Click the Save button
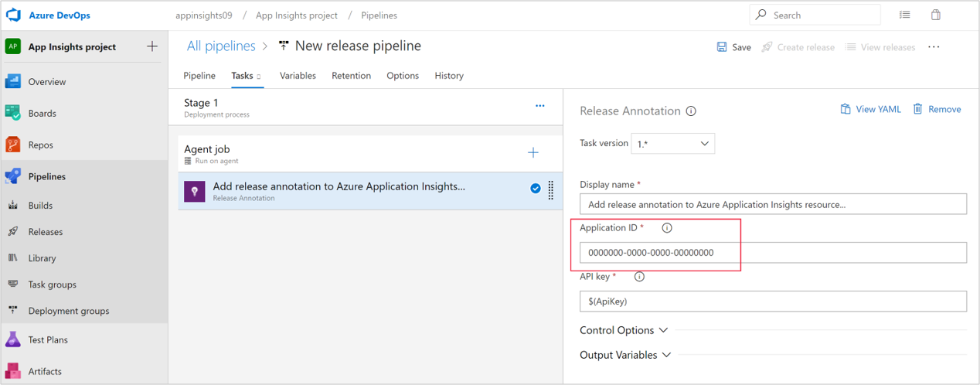Screen dimensions: 980x385 733,47
